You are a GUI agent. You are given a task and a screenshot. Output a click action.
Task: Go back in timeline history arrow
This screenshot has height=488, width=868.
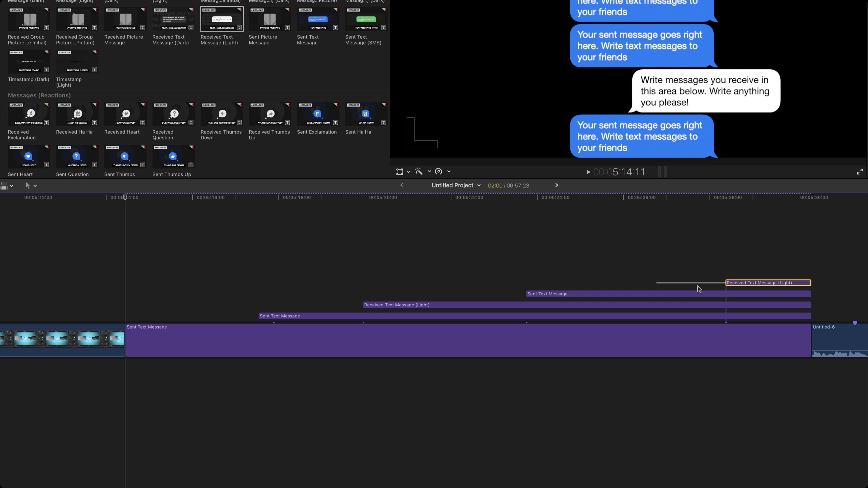[x=402, y=185]
